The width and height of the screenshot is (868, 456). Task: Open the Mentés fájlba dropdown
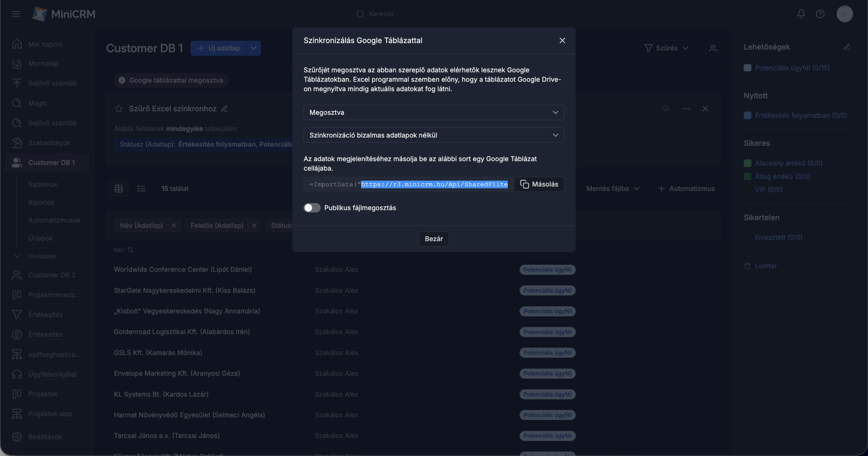613,189
